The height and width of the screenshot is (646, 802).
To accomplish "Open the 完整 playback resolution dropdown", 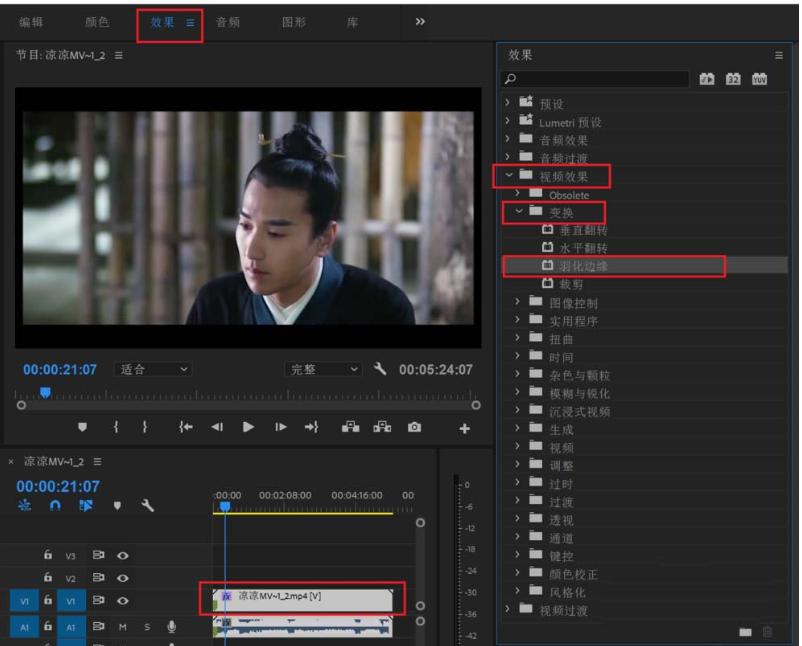I will click(x=324, y=369).
